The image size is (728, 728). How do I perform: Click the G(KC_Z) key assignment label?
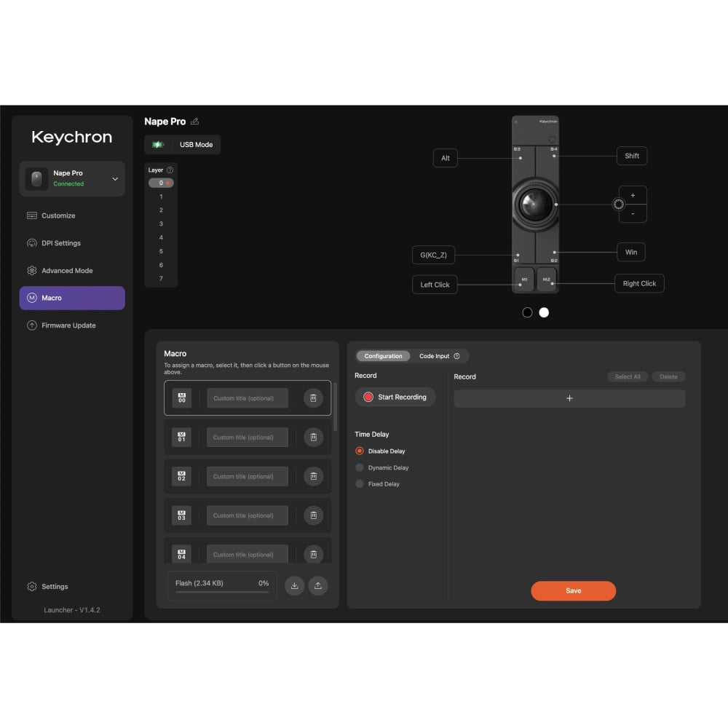pyautogui.click(x=433, y=255)
